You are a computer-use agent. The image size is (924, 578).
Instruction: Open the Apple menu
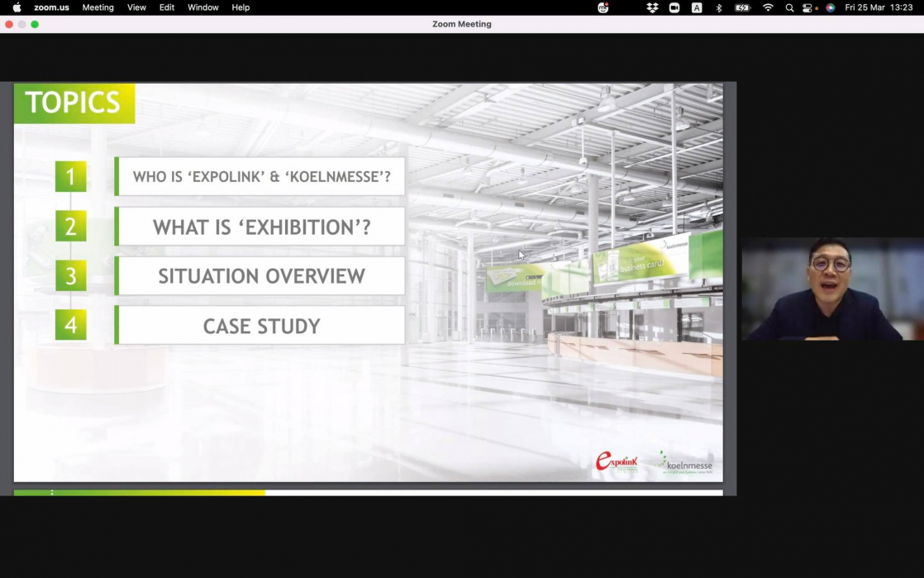17,7
